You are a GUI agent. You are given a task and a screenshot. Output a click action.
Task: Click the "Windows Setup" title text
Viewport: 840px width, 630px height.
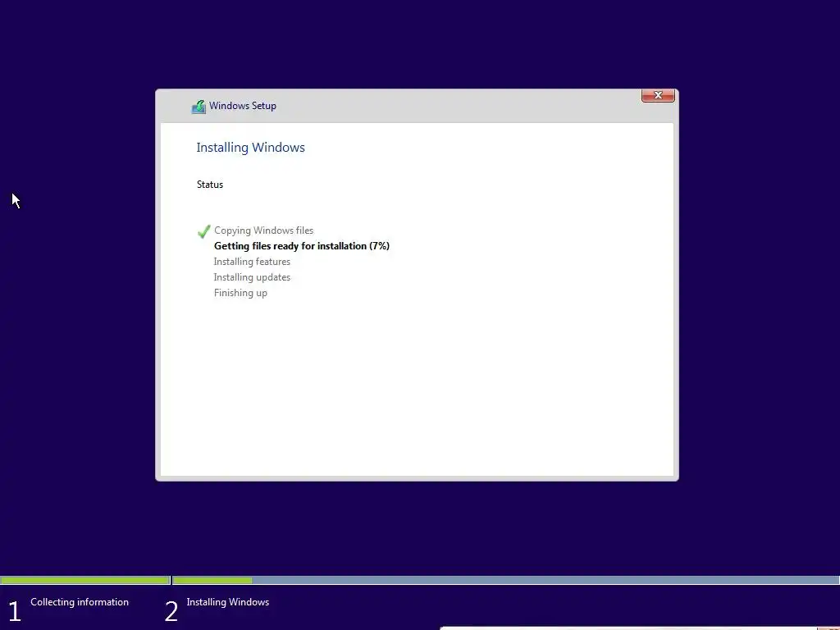[243, 106]
